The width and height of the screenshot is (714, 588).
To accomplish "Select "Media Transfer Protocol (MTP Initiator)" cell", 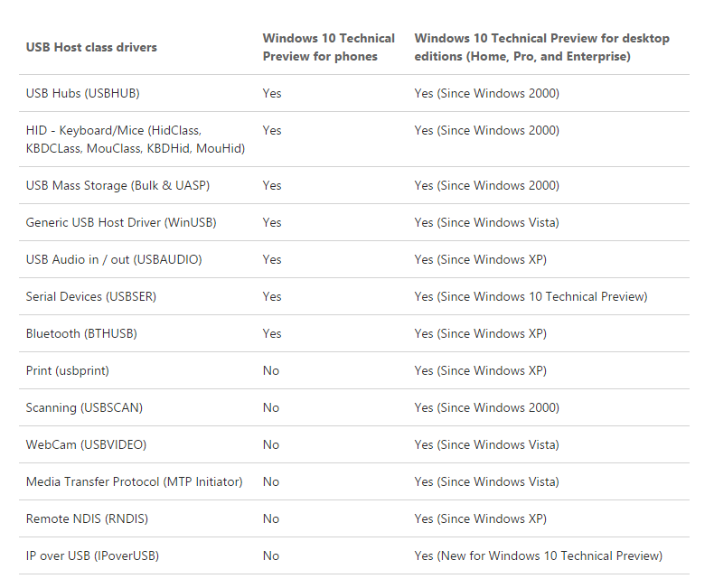I will tap(135, 482).
